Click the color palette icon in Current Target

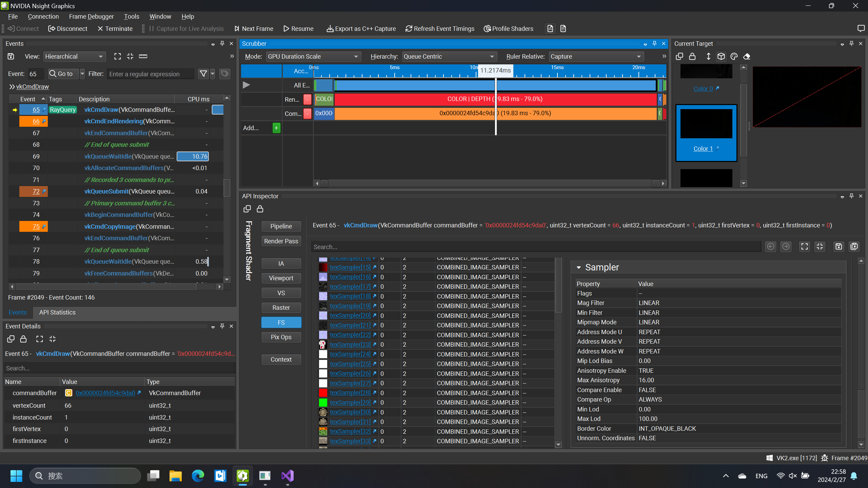[734, 57]
